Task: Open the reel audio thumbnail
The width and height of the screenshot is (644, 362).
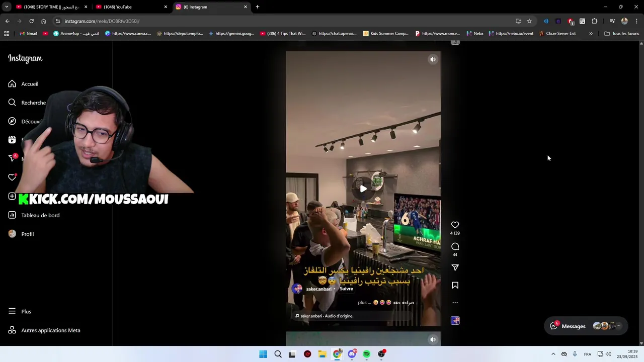Action: (x=455, y=320)
